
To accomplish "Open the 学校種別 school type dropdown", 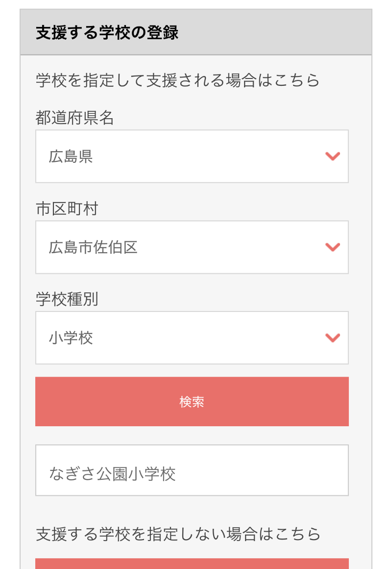I will [192, 338].
